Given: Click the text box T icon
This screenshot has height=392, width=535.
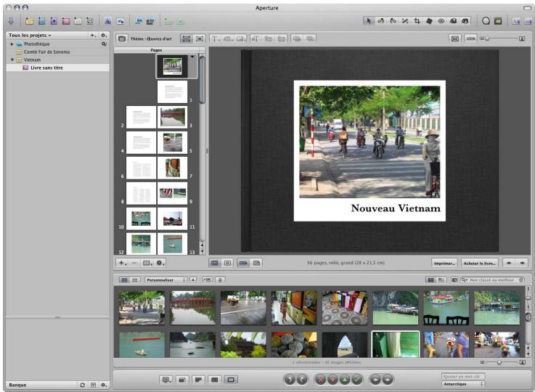Looking at the screenshot, I should 215,38.
